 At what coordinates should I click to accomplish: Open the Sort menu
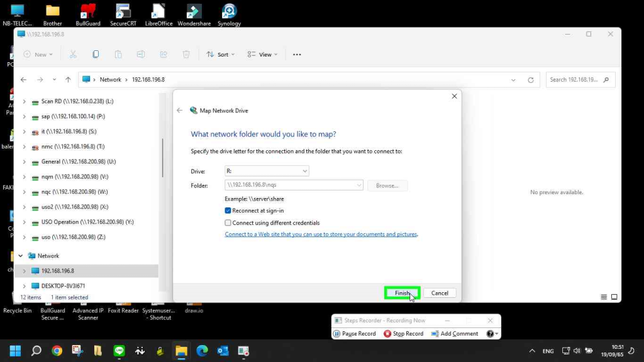(x=220, y=55)
